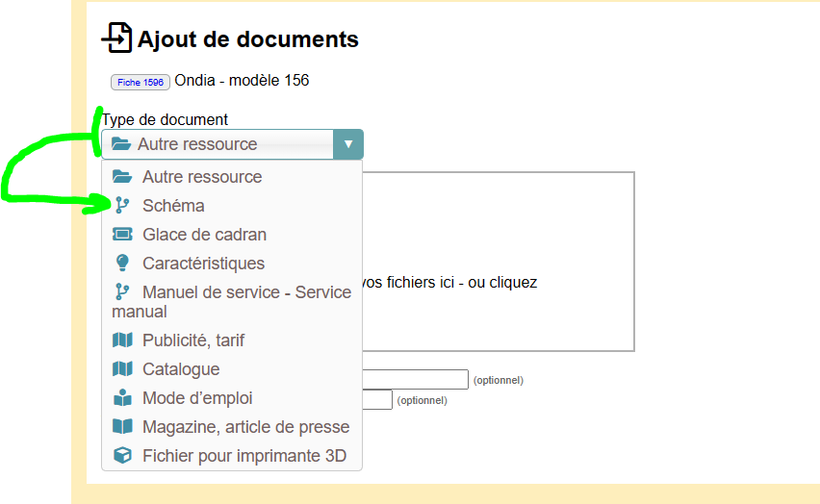Image resolution: width=820 pixels, height=504 pixels.
Task: Click the cube icon for Fichier imprimante 3D
Action: coord(121,456)
